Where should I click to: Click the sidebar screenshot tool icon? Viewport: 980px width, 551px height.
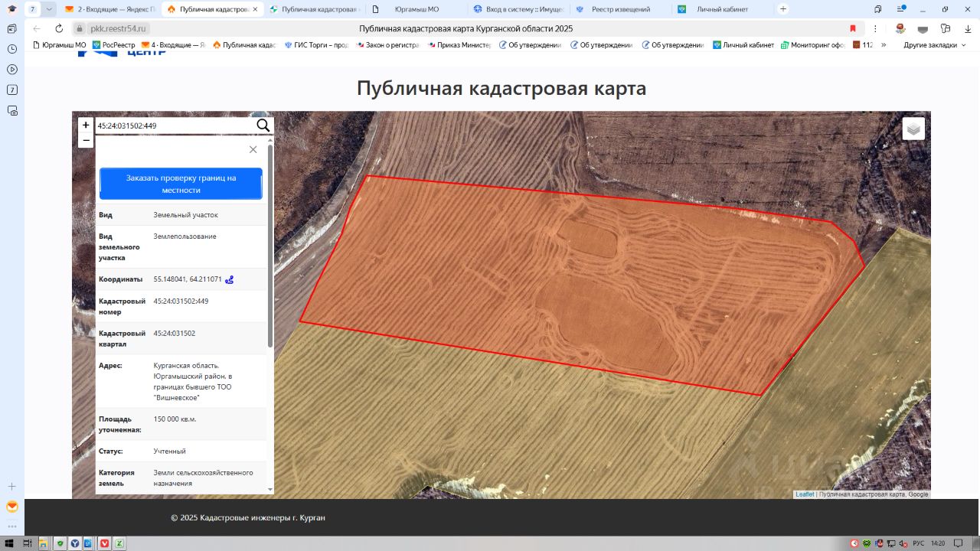pyautogui.click(x=12, y=110)
